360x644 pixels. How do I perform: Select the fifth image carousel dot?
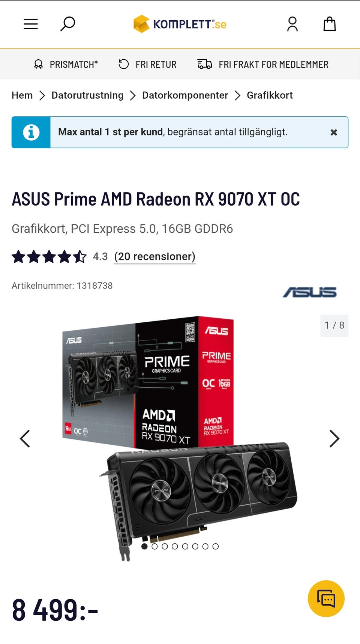185,546
